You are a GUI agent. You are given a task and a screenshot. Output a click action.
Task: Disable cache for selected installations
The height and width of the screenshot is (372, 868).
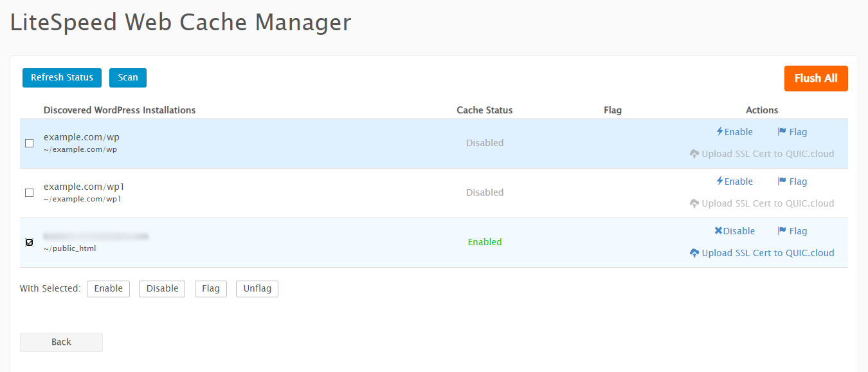coord(162,289)
